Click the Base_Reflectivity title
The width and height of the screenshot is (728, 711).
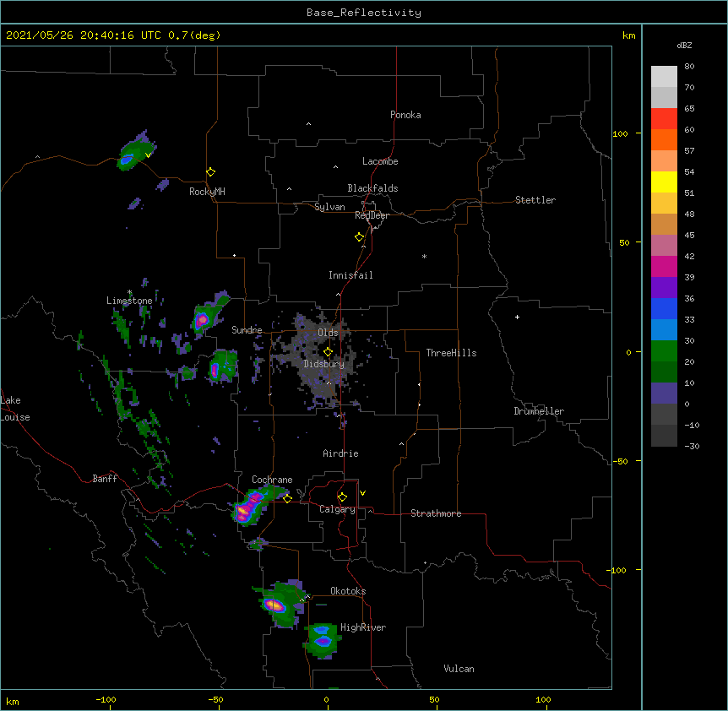[364, 13]
